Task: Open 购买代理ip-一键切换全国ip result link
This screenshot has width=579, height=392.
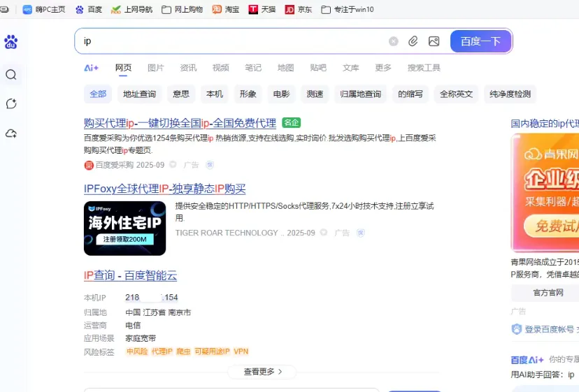Action: 180,123
